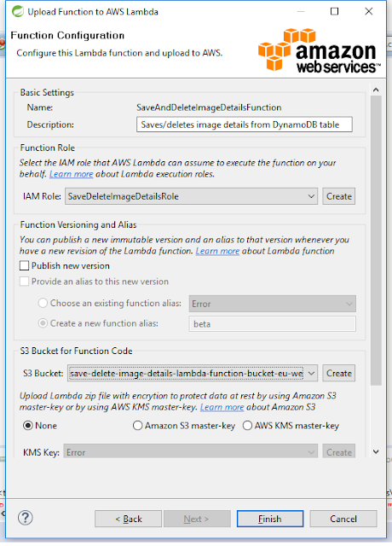Open Learn more about Amazon S3 encryption
This screenshot has height=546, width=392.
pos(222,407)
